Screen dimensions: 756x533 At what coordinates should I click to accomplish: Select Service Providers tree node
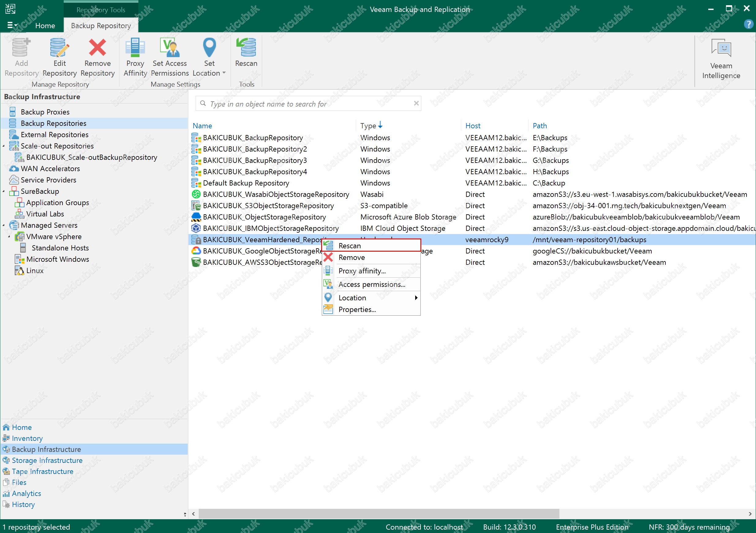pos(48,180)
